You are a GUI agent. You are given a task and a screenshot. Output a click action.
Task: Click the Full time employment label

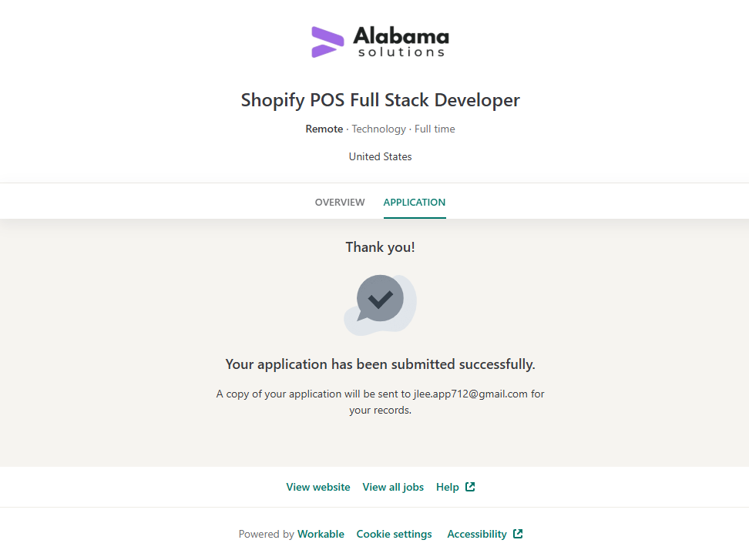click(x=435, y=129)
